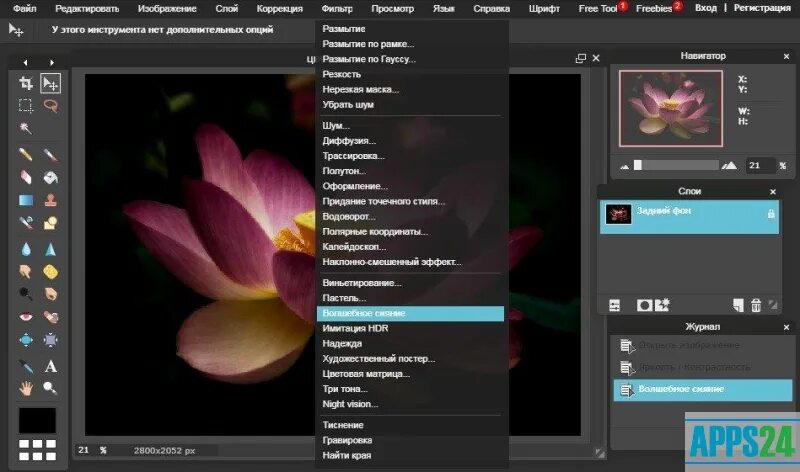Select the Drawing shapes tool
The width and height of the screenshot is (800, 472).
point(51,222)
